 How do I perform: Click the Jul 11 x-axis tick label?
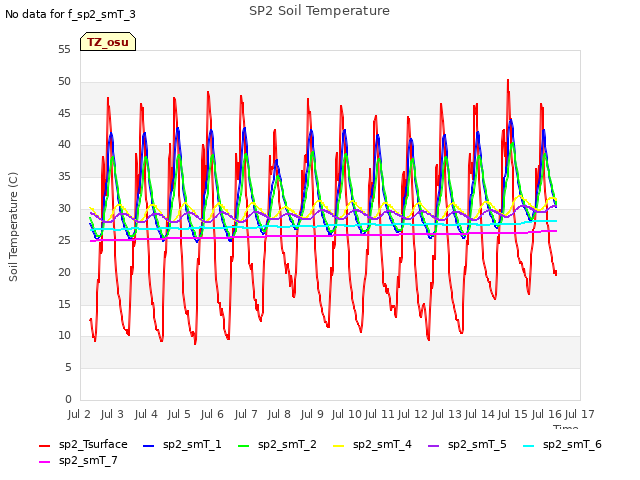coord(379,414)
